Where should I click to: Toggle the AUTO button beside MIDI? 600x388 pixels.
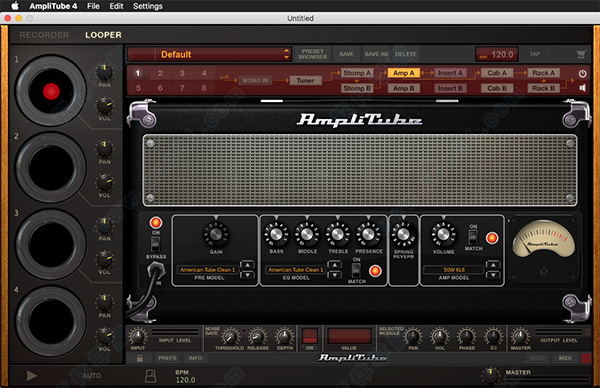tap(537, 358)
